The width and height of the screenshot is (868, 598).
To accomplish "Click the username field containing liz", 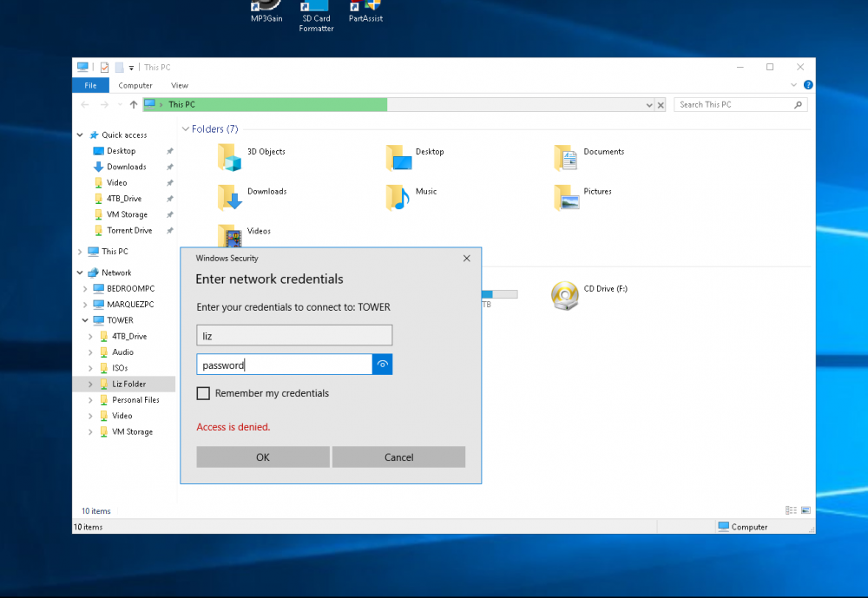I will click(294, 336).
